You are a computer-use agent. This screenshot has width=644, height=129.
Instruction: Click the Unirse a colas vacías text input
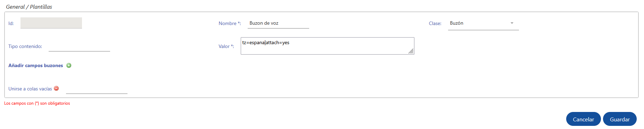pos(97,89)
